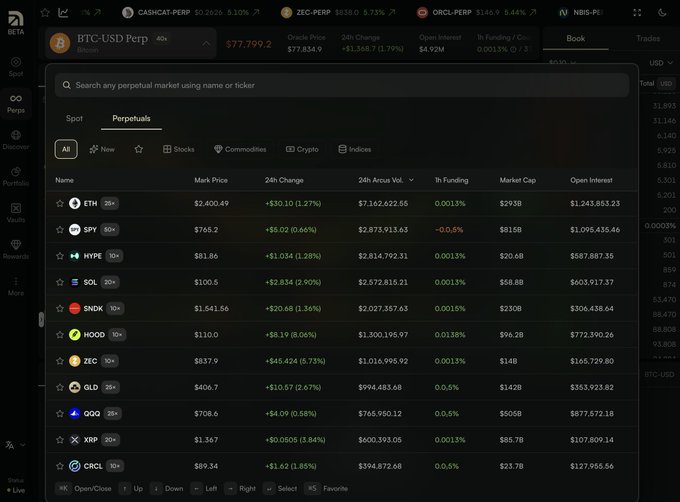Image resolution: width=680 pixels, height=502 pixels.
Task: Click the chart icon in top bar
Action: coord(63,13)
